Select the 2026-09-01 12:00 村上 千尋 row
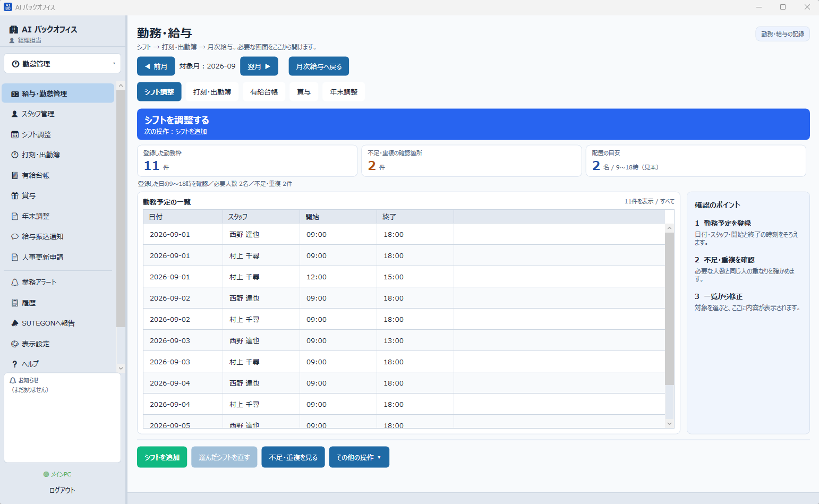The height and width of the screenshot is (504, 819). [x=404, y=277]
